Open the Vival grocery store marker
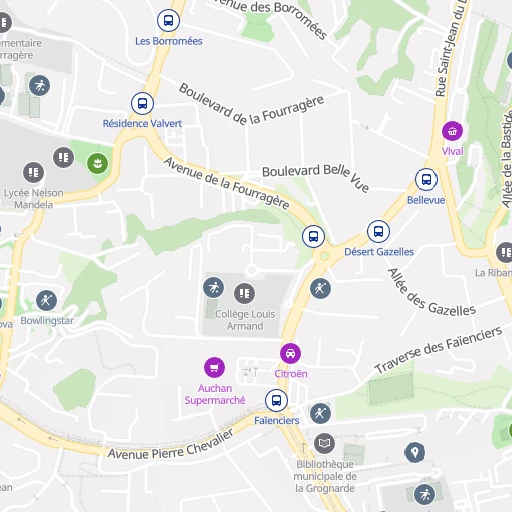512x512 pixels. click(x=452, y=131)
